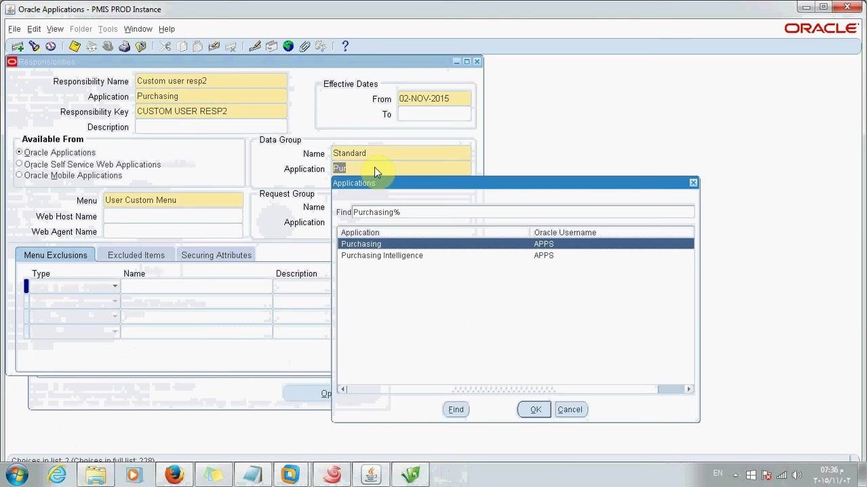Open Firefox from the taskbar

pyautogui.click(x=174, y=474)
